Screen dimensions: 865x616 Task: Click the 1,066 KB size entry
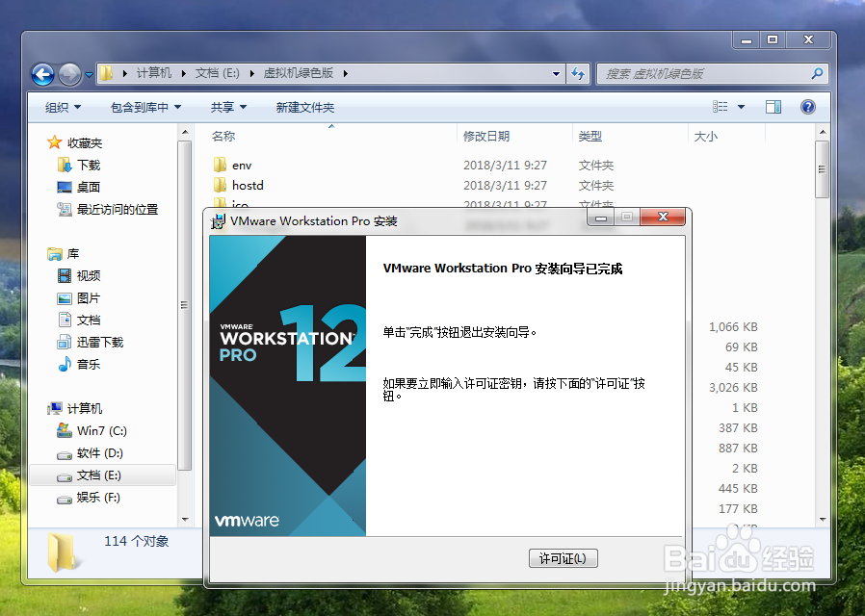point(733,326)
